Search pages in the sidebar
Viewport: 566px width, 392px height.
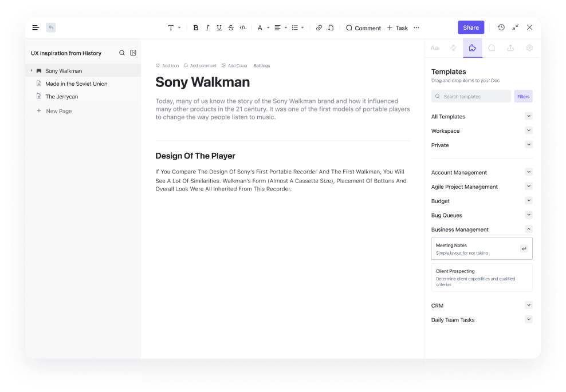(122, 53)
